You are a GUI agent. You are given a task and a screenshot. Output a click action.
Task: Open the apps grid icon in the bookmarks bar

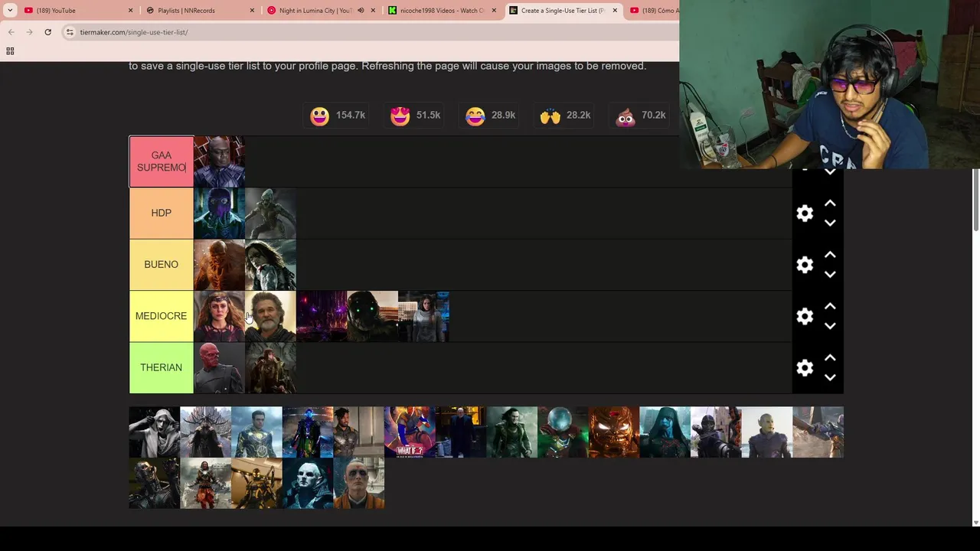tap(10, 51)
